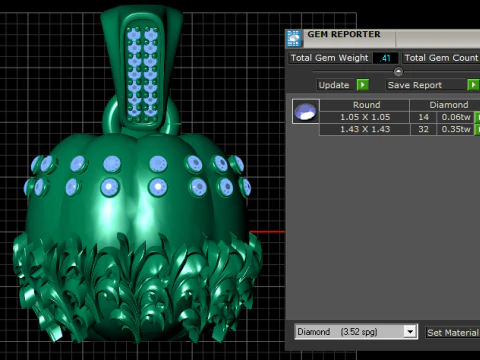
Task: Select the leaf ornament on pendant base
Action: pyautogui.click(x=137, y=287)
